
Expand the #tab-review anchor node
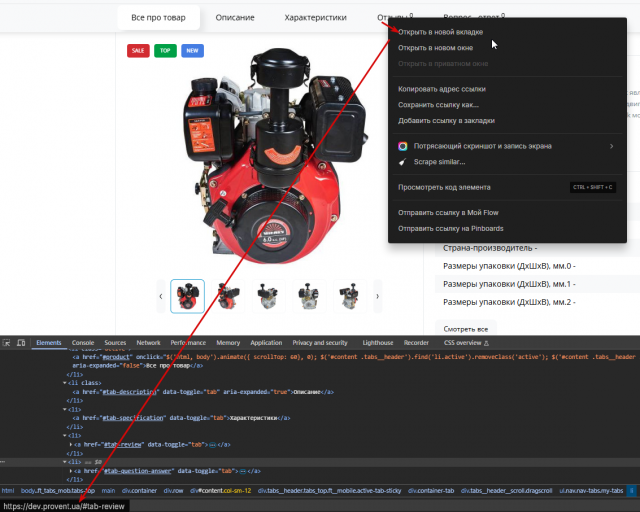pos(71,445)
